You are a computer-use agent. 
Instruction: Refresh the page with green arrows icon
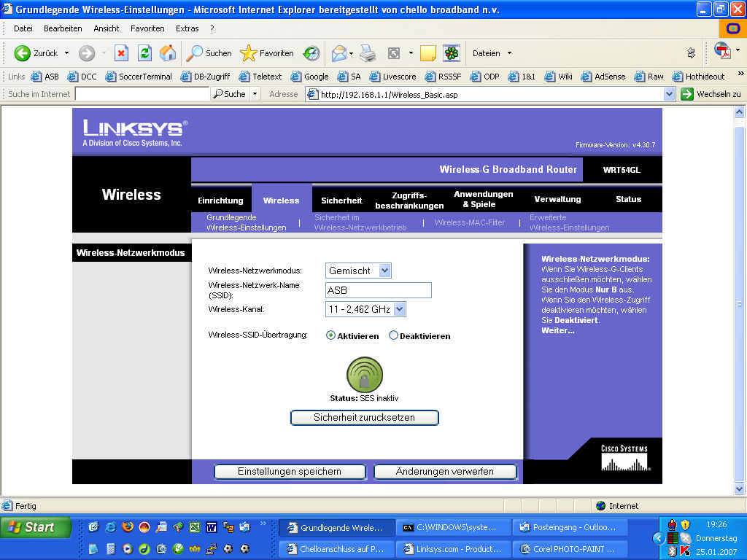click(x=145, y=53)
